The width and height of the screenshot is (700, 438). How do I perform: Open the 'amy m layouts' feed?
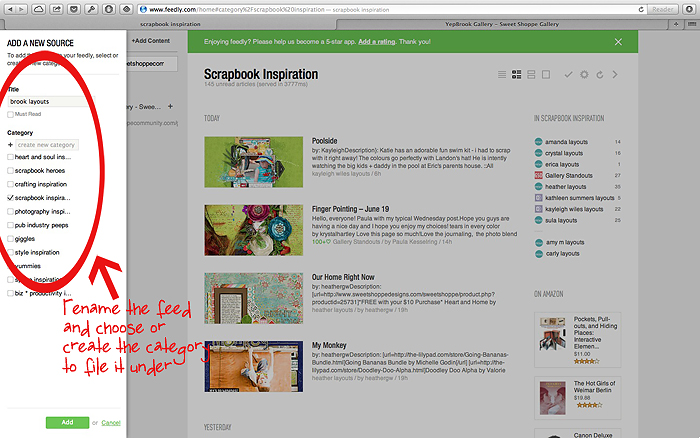point(565,242)
